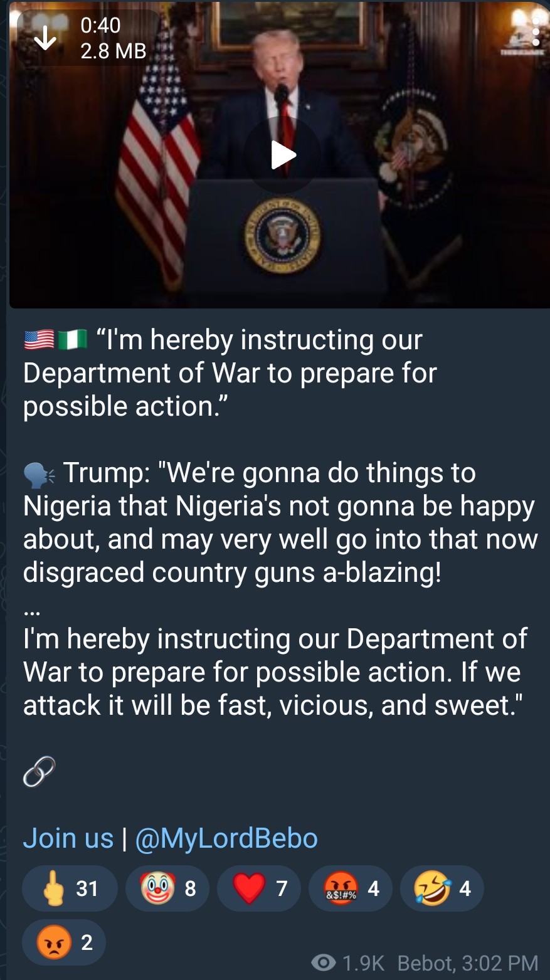Add the angry face reaction with 2

[64, 942]
